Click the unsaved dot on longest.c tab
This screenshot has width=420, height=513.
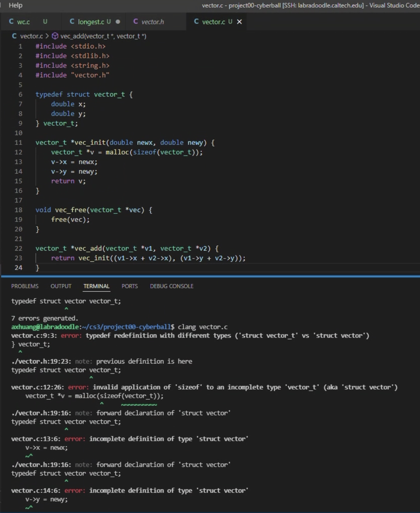118,22
